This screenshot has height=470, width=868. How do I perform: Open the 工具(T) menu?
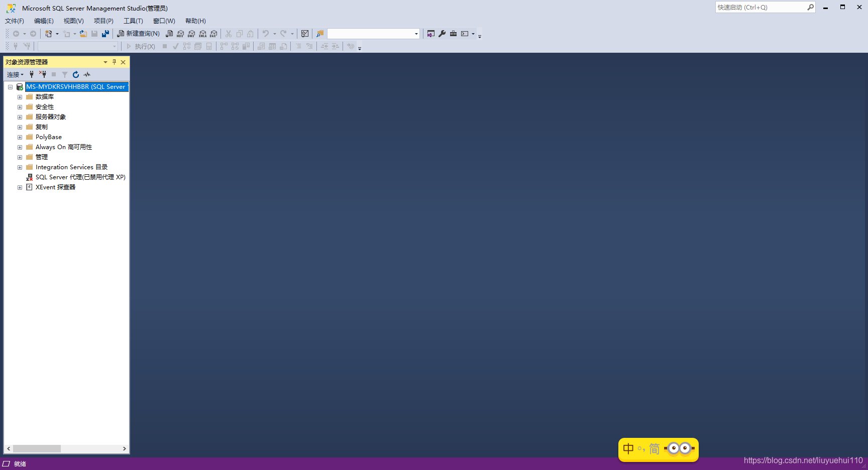(133, 21)
